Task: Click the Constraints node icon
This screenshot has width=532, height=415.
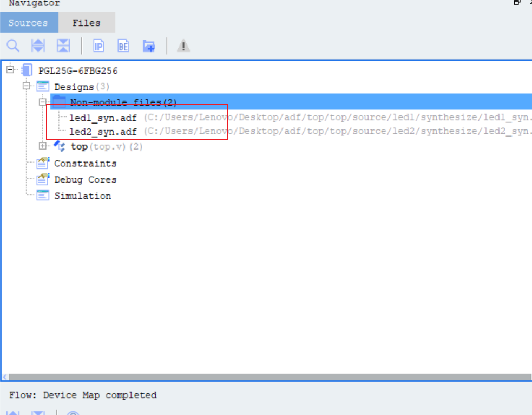Action: [43, 163]
